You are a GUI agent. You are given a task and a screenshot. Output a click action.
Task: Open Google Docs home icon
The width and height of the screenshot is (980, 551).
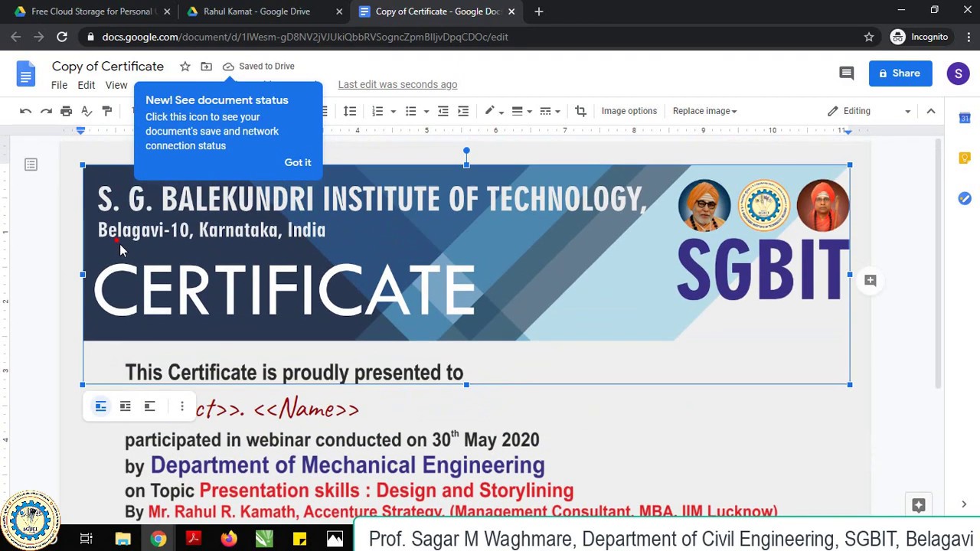(x=26, y=73)
